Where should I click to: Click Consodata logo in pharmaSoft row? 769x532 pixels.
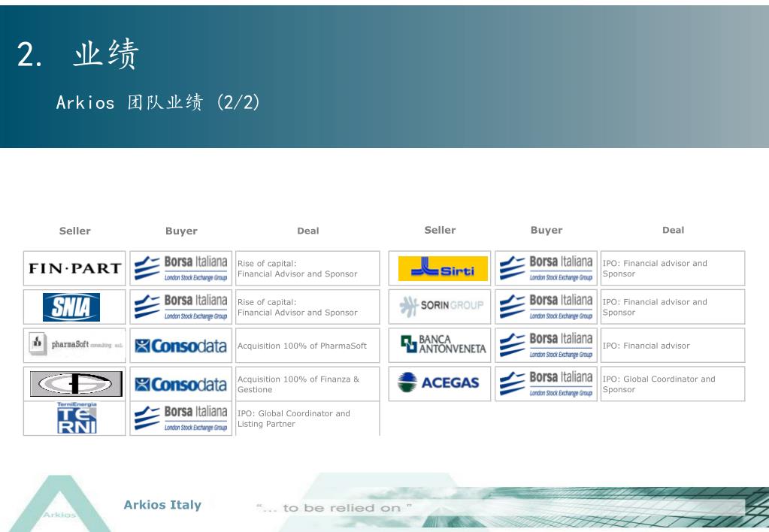pyautogui.click(x=181, y=346)
